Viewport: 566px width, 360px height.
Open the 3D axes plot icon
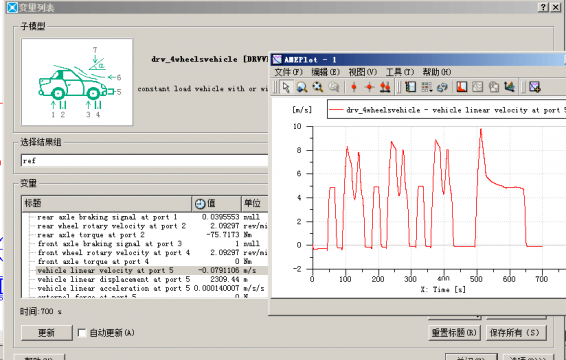[x=509, y=87]
